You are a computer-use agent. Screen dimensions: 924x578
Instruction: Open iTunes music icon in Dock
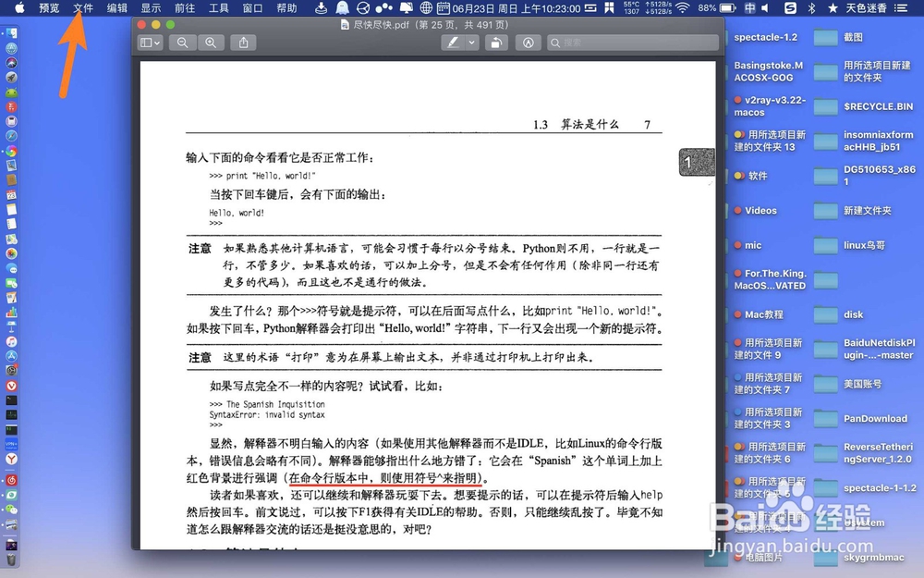(x=11, y=341)
